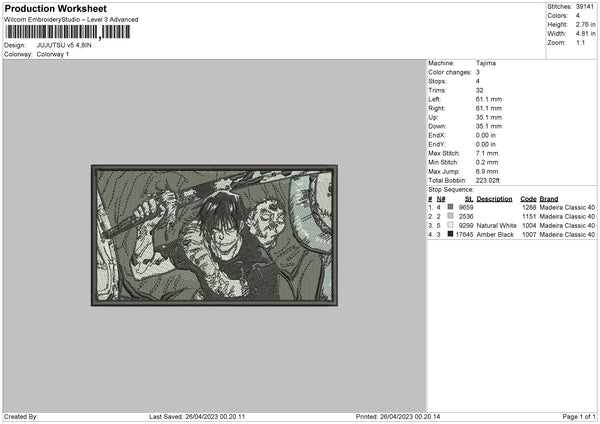Click thread code '1007'

coord(529,235)
